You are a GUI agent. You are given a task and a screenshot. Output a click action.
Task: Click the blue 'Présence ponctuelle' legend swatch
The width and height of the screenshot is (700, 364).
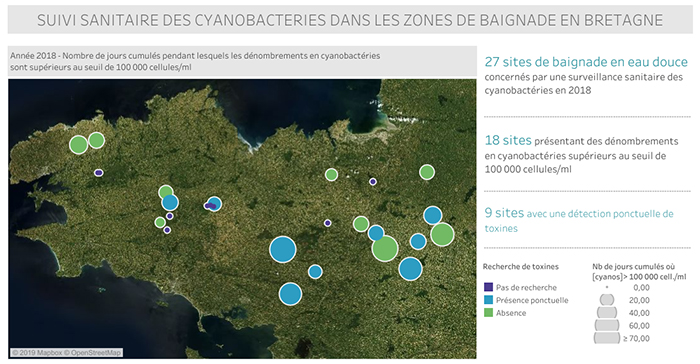pyautogui.click(x=488, y=300)
